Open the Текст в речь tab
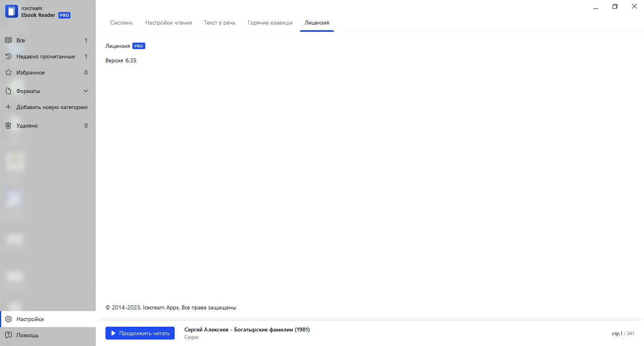The height and width of the screenshot is (346, 644). [x=220, y=23]
